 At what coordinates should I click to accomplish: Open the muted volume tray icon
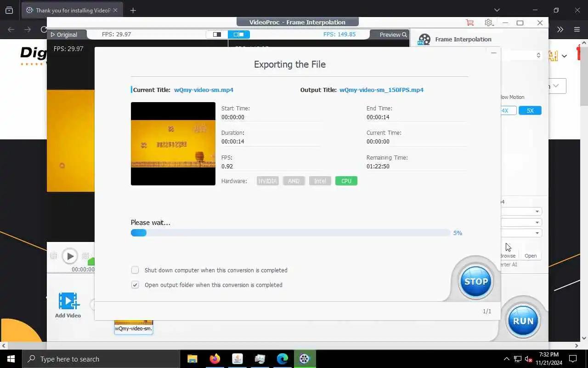[x=528, y=359]
